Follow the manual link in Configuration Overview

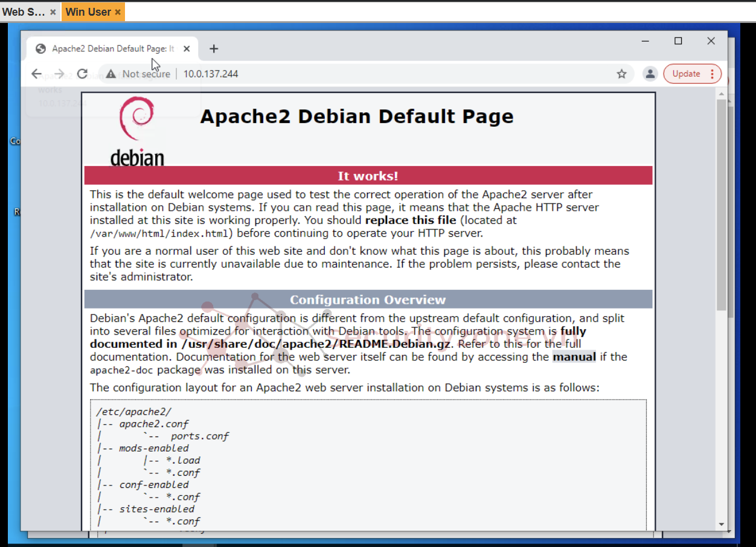point(574,357)
